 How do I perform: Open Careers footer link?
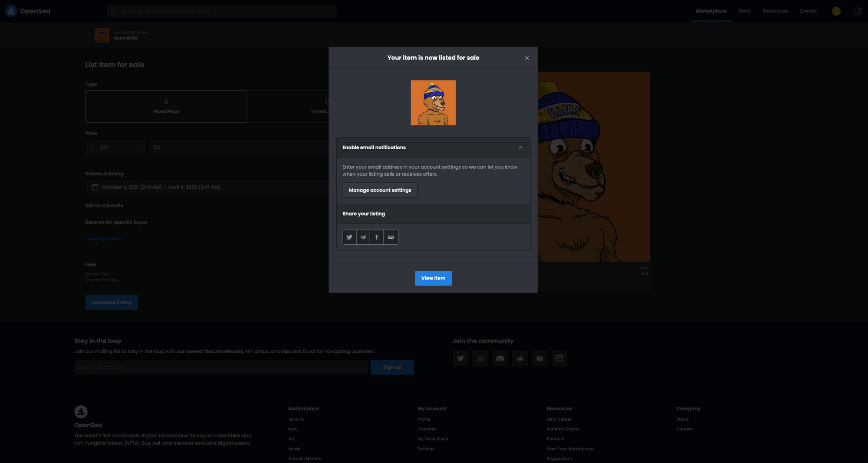[x=684, y=429]
